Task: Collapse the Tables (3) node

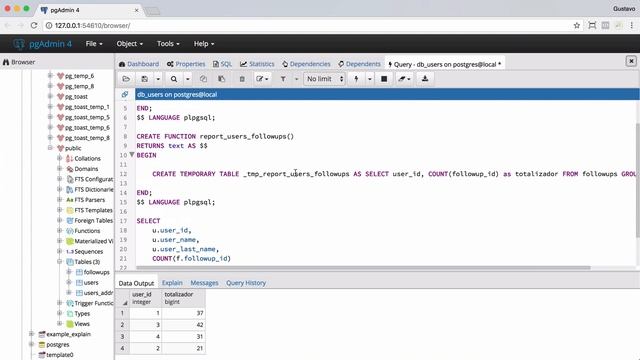Action: (x=60, y=261)
